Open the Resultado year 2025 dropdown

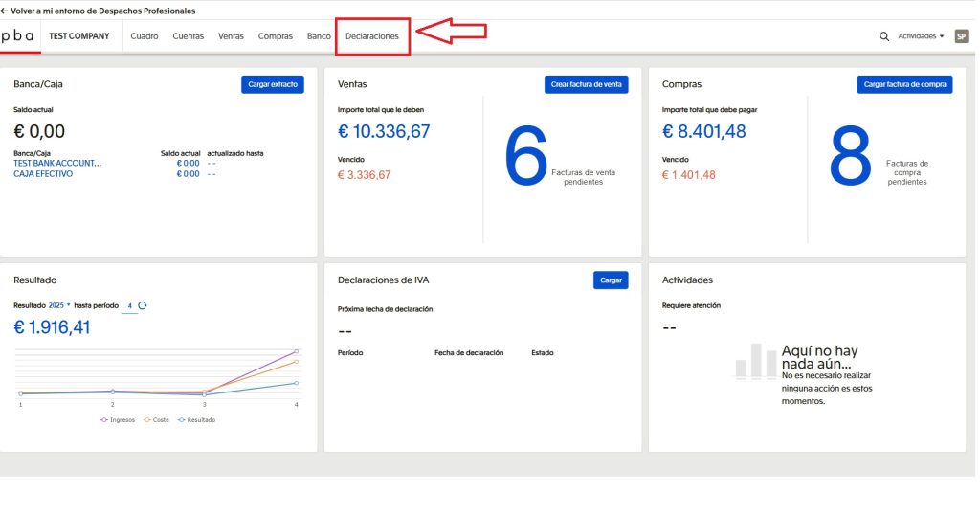coord(59,305)
